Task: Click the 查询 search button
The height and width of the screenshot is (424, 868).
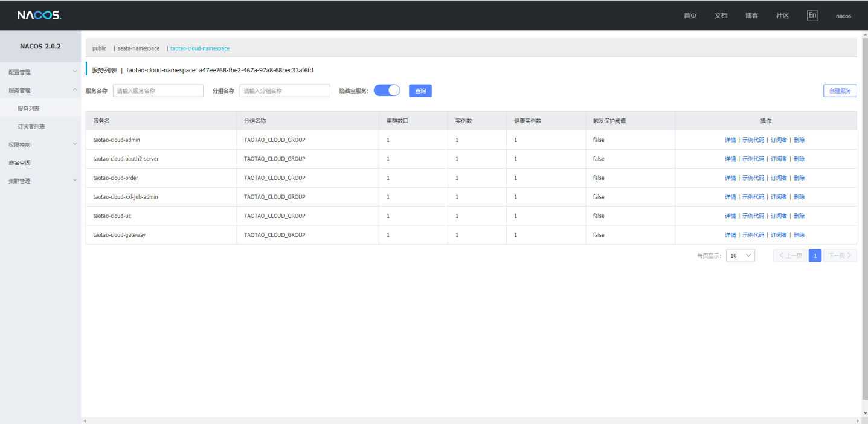Action: [x=420, y=91]
